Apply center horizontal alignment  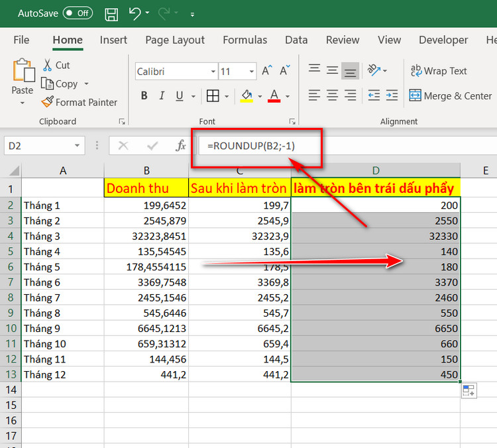[333, 95]
